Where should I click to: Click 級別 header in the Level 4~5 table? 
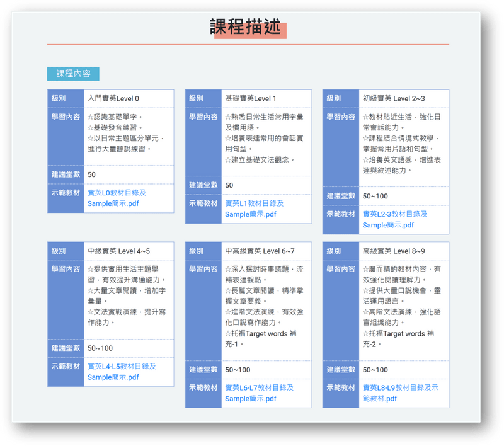(x=59, y=251)
